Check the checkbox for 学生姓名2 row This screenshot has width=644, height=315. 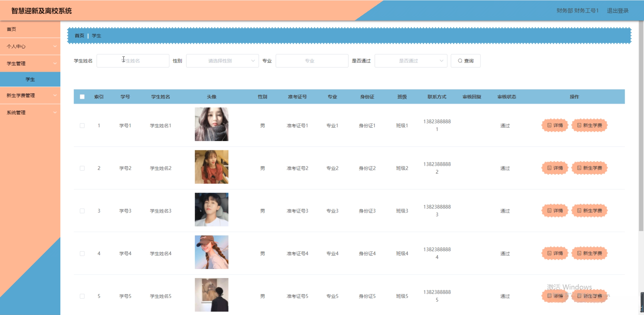[82, 168]
